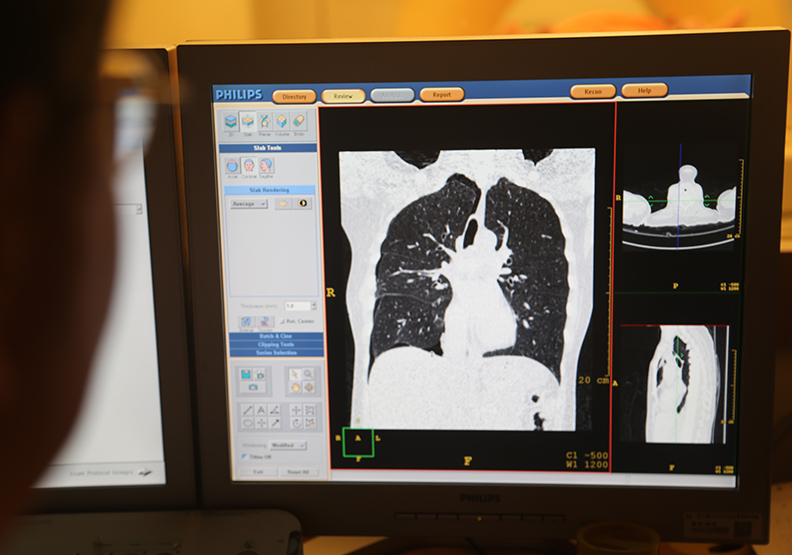Pick the hand pan tool icon

tap(295, 387)
